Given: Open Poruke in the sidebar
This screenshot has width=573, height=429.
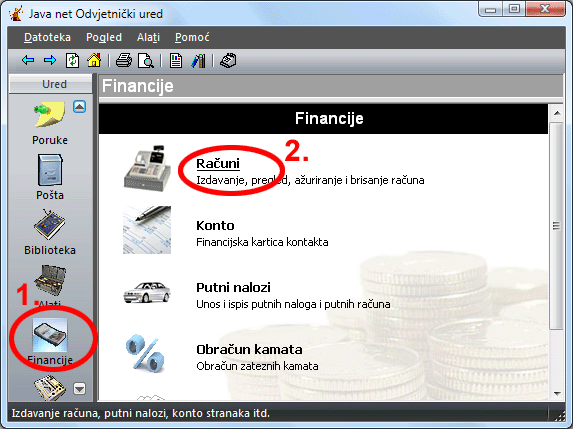Looking at the screenshot, I should coord(50,124).
